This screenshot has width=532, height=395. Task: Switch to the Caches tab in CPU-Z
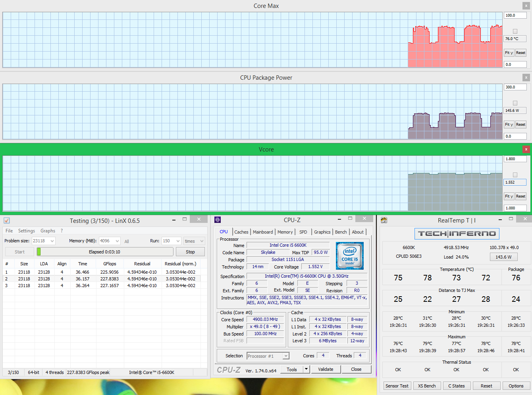coord(241,232)
